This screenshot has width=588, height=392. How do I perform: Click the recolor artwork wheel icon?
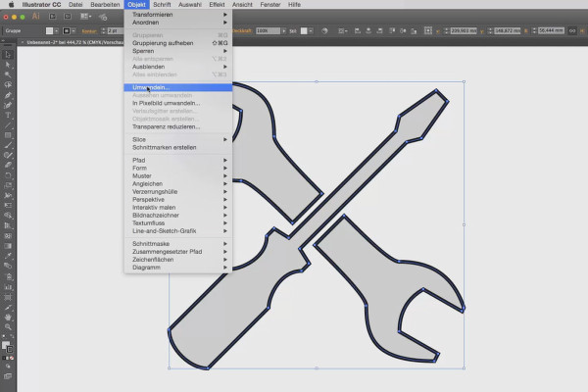coord(324,30)
